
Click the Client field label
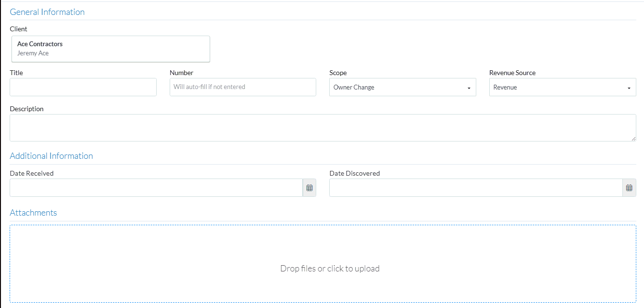(x=18, y=29)
